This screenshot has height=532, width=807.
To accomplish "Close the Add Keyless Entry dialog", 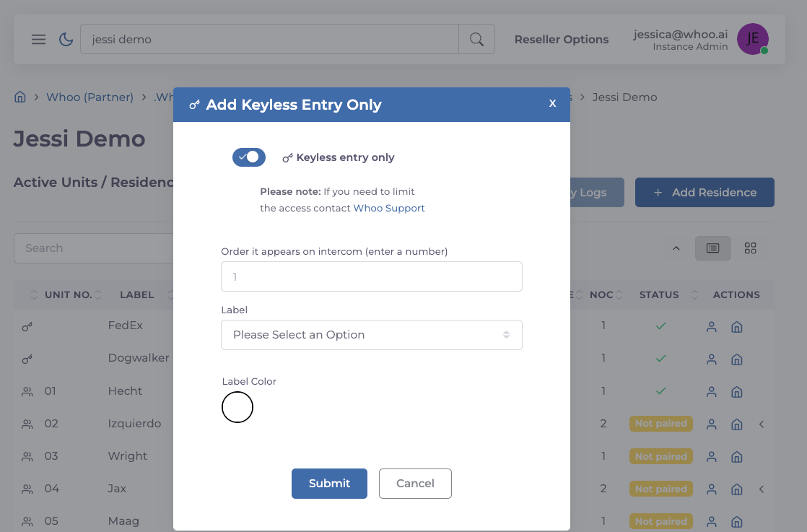I will (x=552, y=103).
